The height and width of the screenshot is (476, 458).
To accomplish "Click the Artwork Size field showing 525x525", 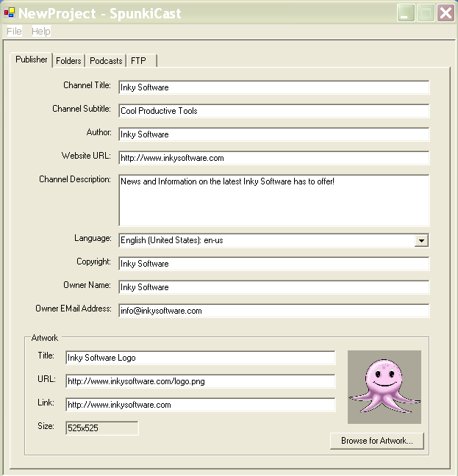I will 102,428.
